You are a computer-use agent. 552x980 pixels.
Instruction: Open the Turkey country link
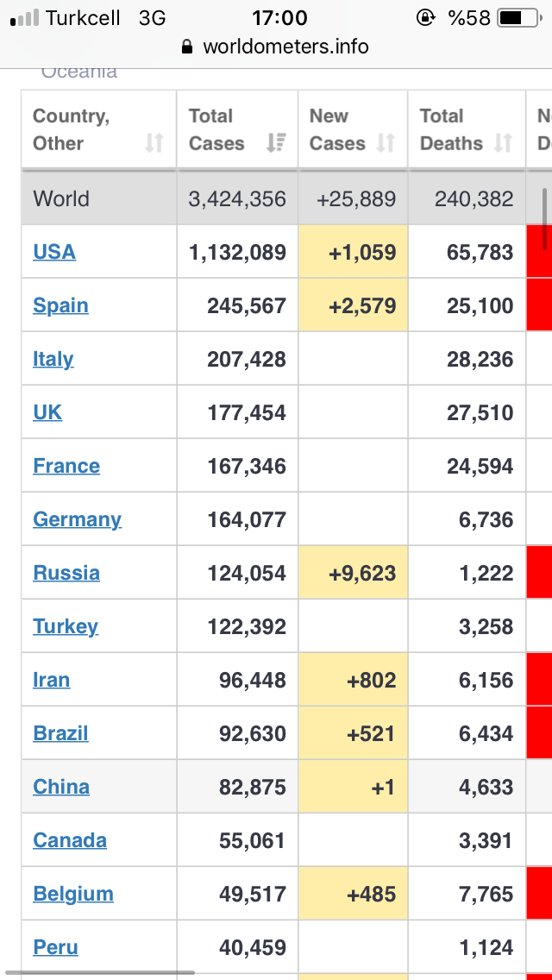pos(66,627)
